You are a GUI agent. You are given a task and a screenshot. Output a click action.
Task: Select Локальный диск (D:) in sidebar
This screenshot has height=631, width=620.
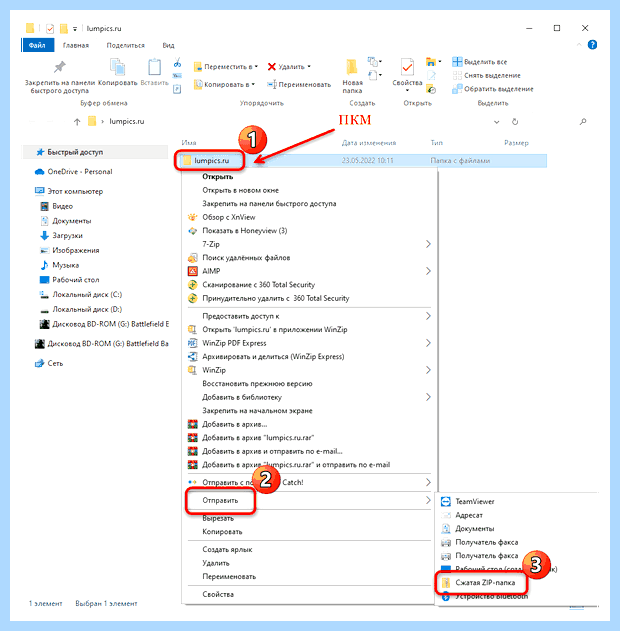81,309
